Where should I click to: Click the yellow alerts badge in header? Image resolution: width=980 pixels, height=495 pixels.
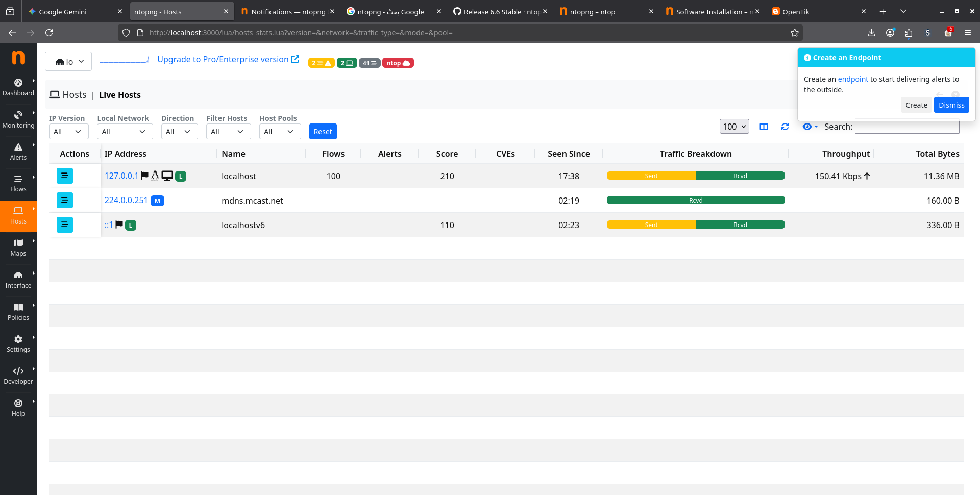[321, 63]
